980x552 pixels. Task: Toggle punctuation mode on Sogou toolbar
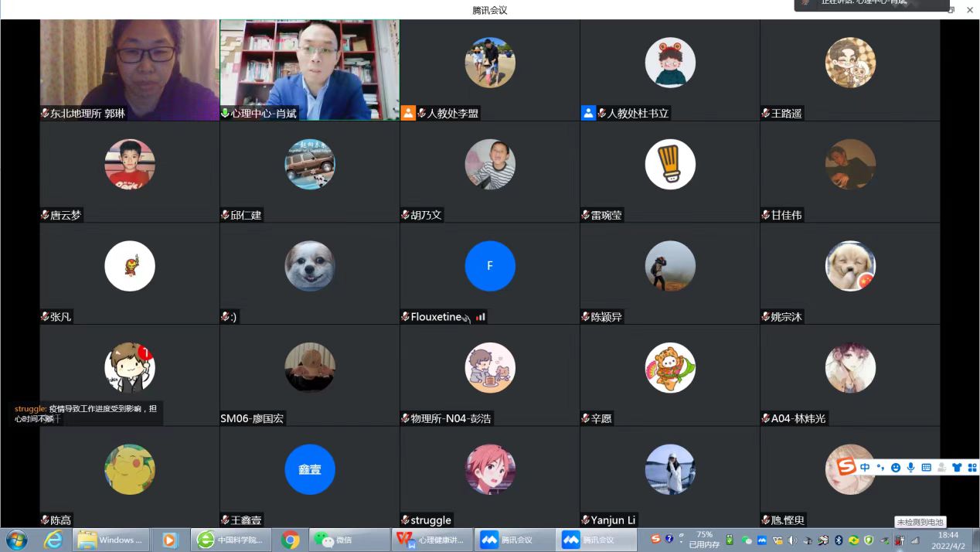pyautogui.click(x=880, y=468)
